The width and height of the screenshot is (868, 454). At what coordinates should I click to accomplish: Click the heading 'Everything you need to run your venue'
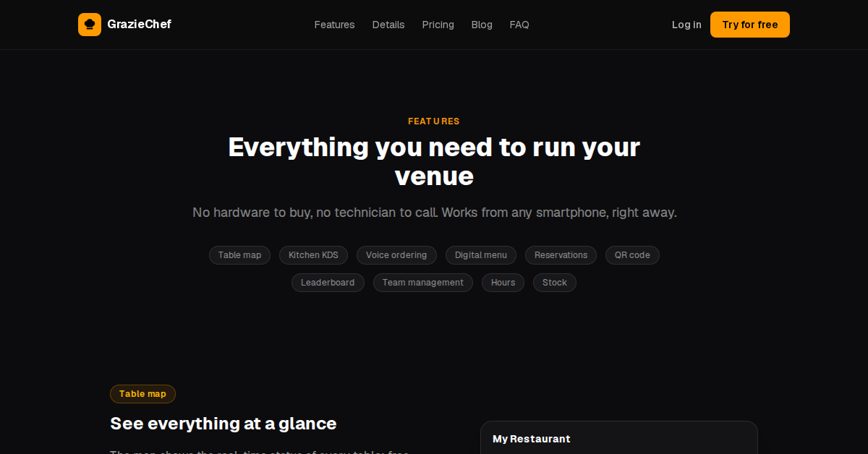(434, 161)
